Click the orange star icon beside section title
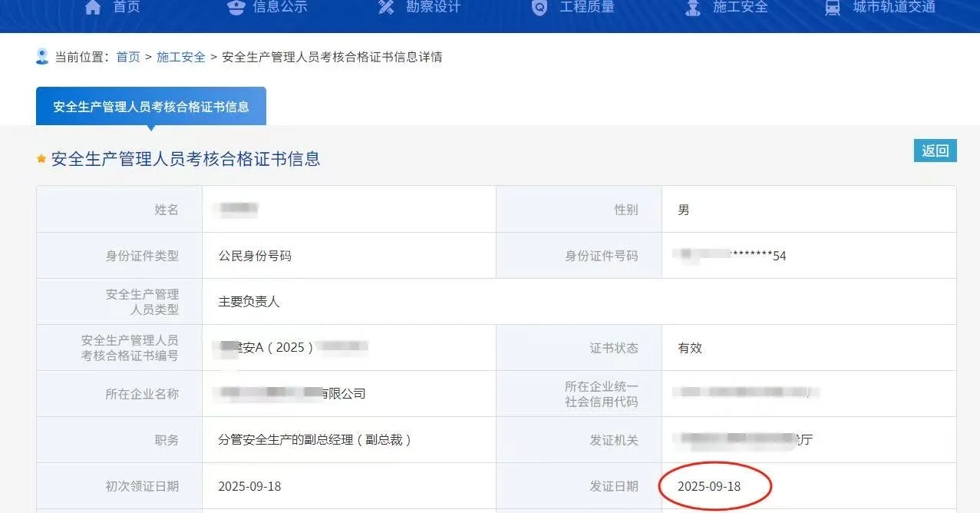Viewport: 980px width, 513px height. [41, 159]
